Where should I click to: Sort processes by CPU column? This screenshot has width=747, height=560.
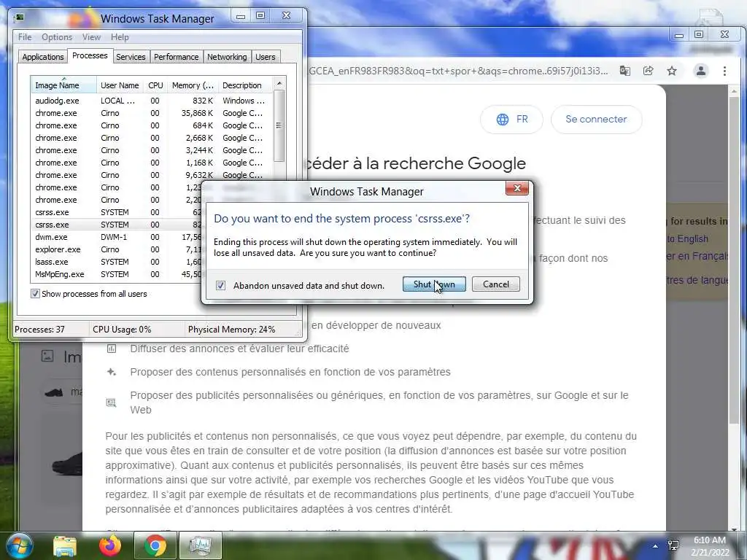[155, 85]
